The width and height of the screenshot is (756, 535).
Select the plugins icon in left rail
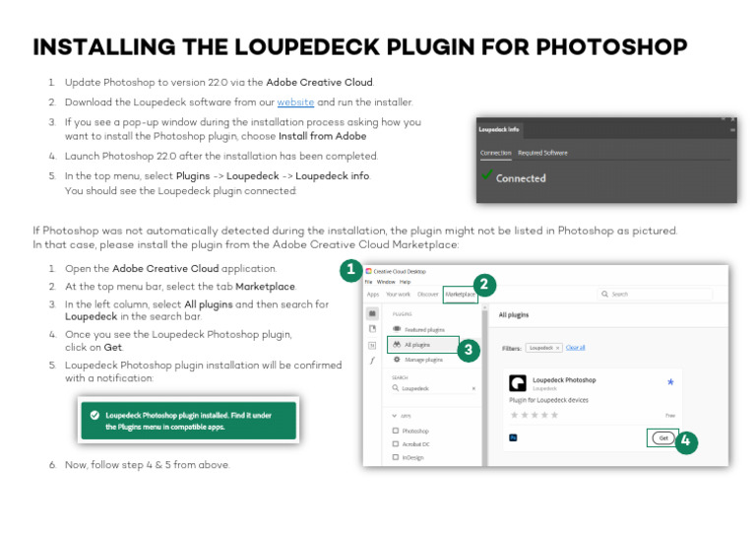[x=372, y=313]
